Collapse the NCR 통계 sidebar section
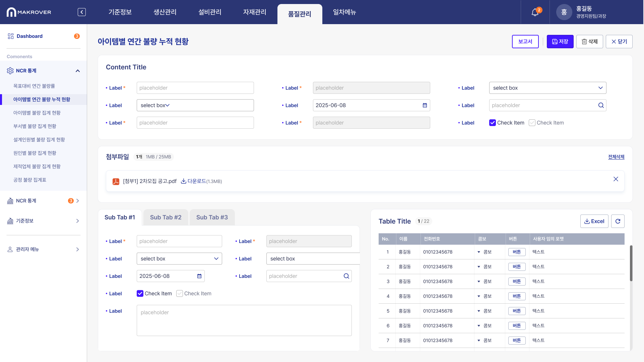This screenshot has width=644, height=362. pyautogui.click(x=77, y=71)
